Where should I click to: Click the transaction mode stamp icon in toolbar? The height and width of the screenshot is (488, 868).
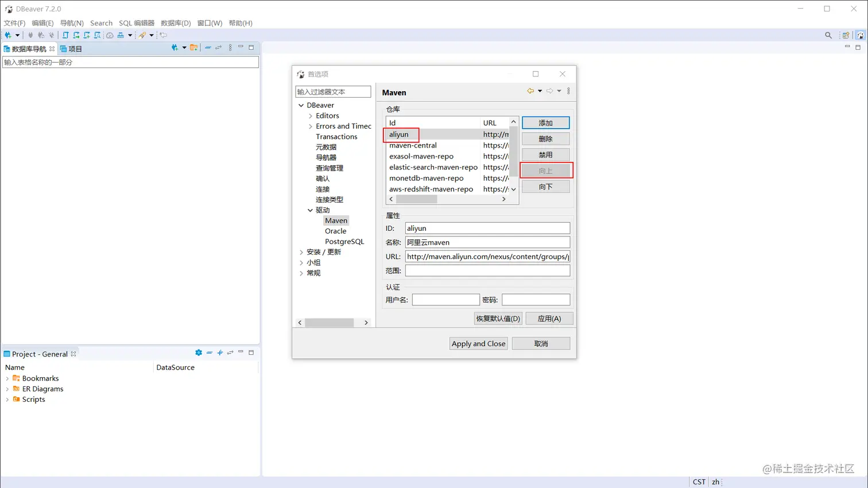pyautogui.click(x=121, y=35)
